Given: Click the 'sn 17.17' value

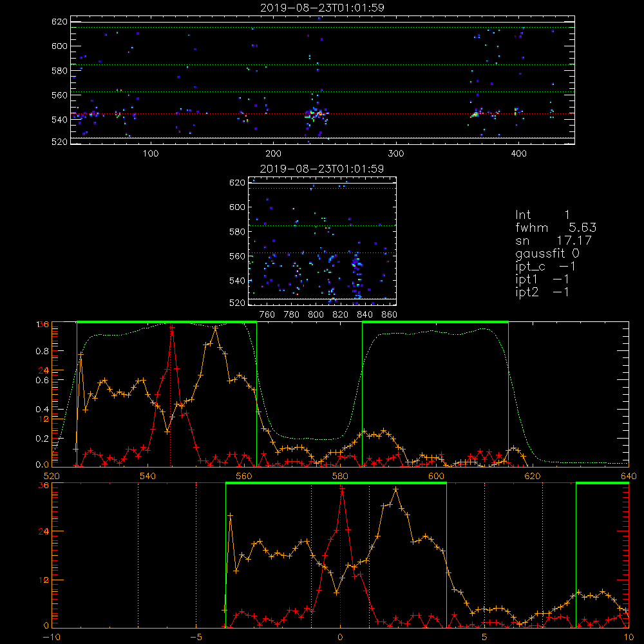Looking at the screenshot, I should [x=554, y=240].
